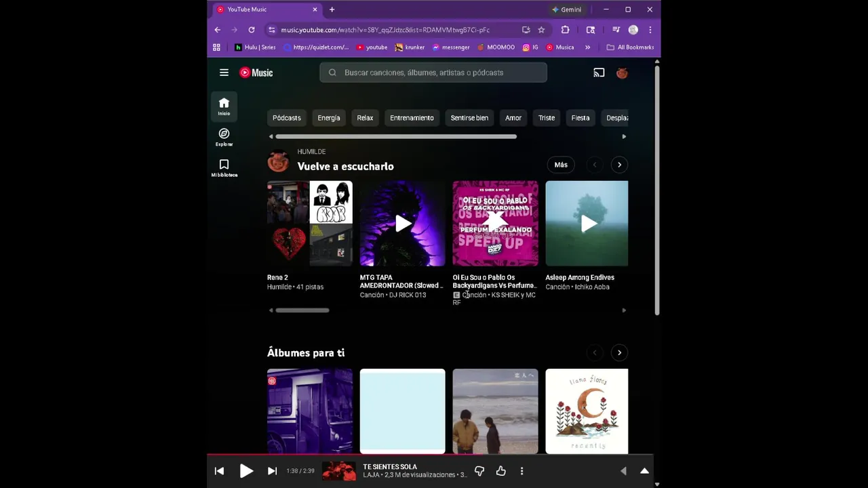Screen dimensions: 868x488
Task: Click the Vuelve a escucharlo carousel scrollbar
Action: [x=302, y=310]
